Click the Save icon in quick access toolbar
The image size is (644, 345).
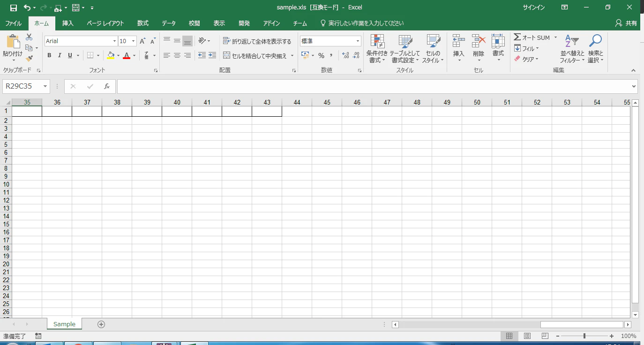(x=13, y=7)
